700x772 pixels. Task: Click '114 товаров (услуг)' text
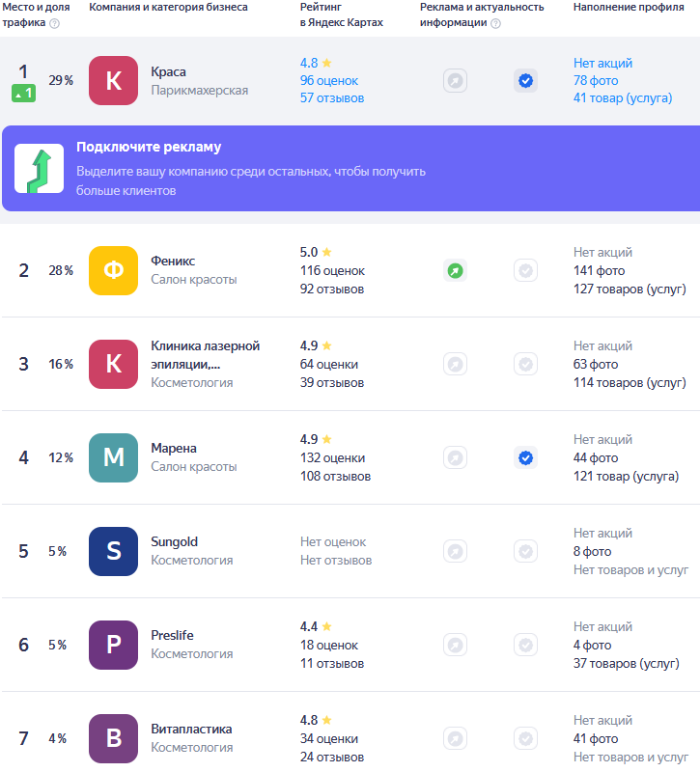[x=630, y=382]
